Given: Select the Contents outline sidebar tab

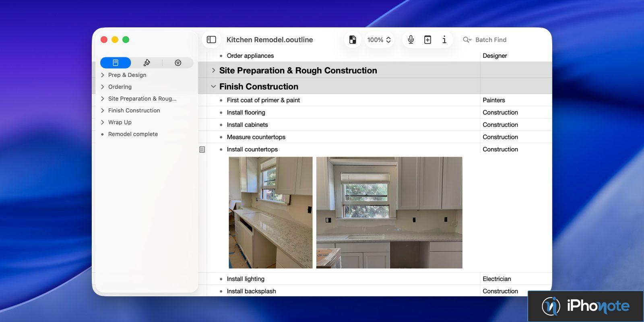Looking at the screenshot, I should click(116, 63).
